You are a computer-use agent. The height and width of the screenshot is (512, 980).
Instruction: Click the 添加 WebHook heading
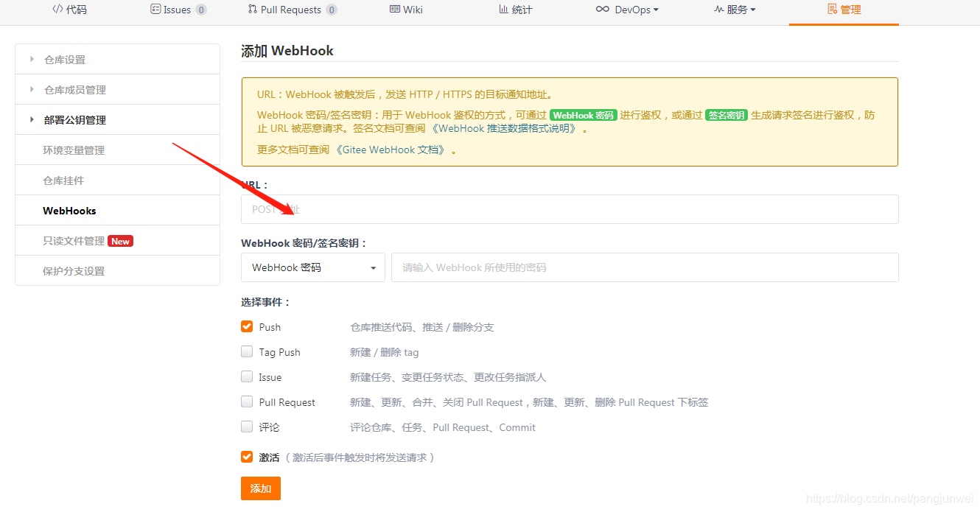pyautogui.click(x=287, y=51)
